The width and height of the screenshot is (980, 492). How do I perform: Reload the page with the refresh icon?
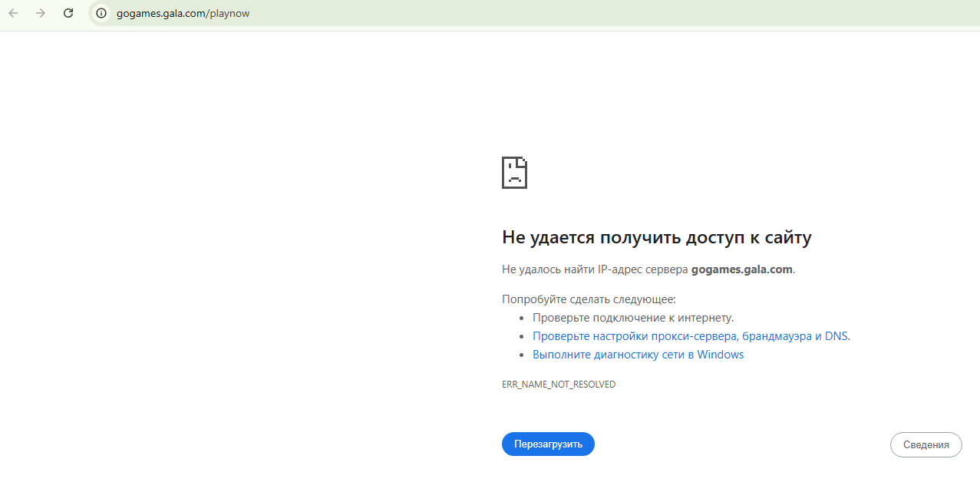point(68,13)
